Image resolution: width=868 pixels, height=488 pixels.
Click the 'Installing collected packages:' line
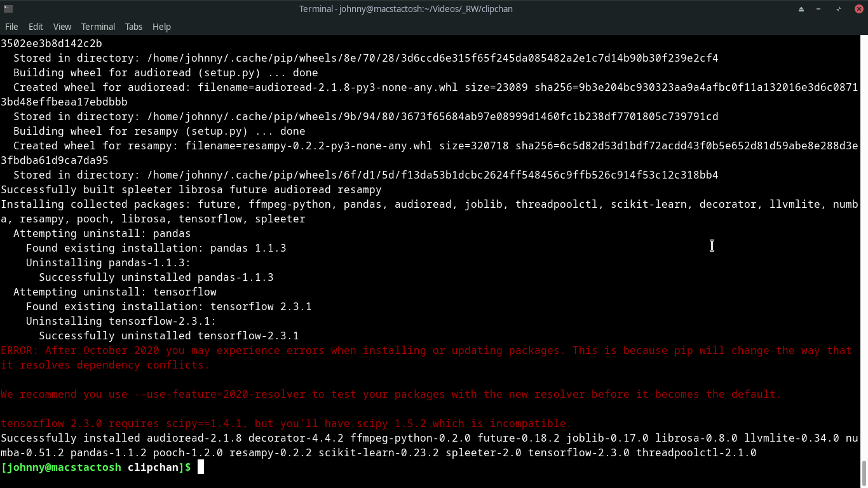430,204
